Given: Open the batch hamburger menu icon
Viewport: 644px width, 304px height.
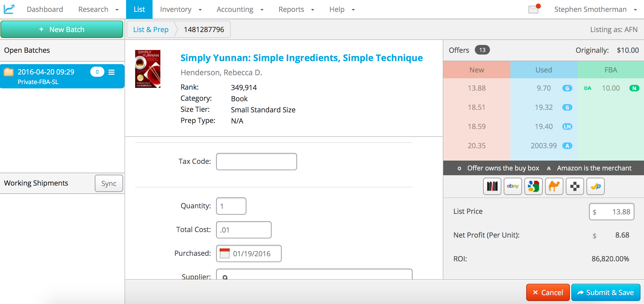Looking at the screenshot, I should pyautogui.click(x=111, y=72).
